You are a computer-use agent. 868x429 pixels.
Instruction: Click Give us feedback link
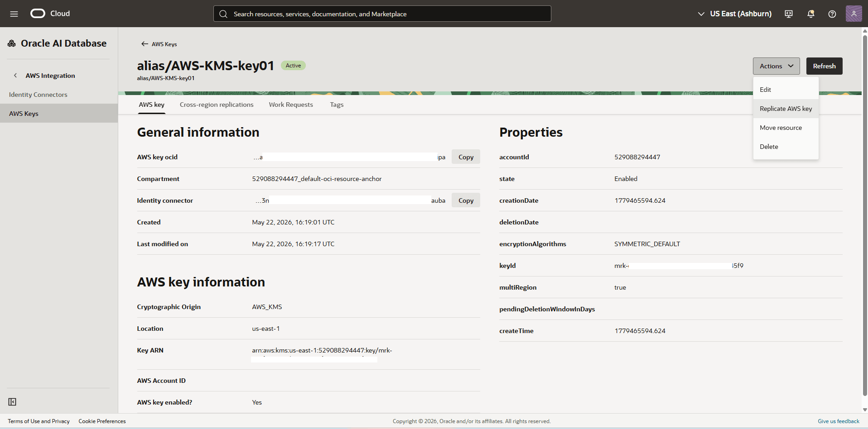pyautogui.click(x=839, y=421)
